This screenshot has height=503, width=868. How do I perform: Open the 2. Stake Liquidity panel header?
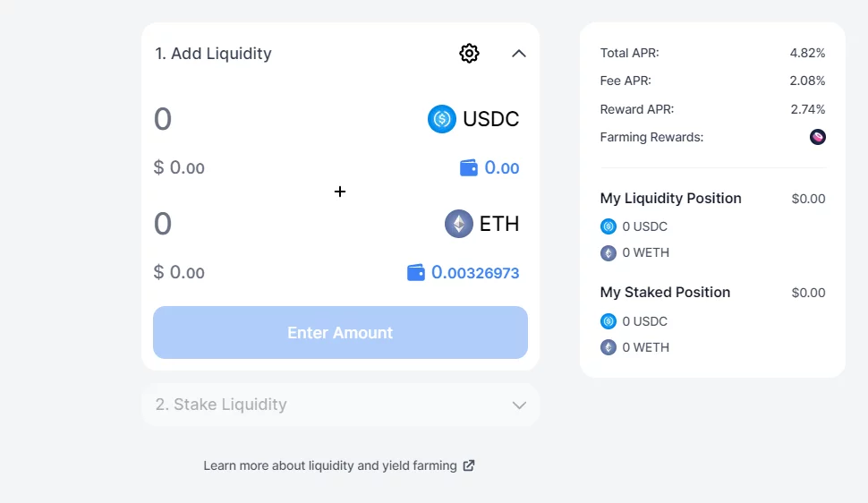[x=221, y=405]
